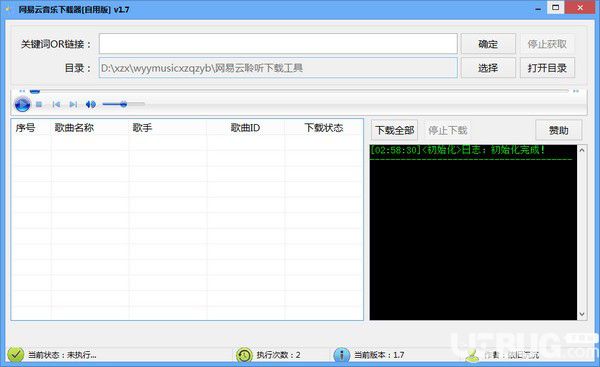The width and height of the screenshot is (600, 367).
Task: Minimize the downloader window
Action: (x=538, y=8)
